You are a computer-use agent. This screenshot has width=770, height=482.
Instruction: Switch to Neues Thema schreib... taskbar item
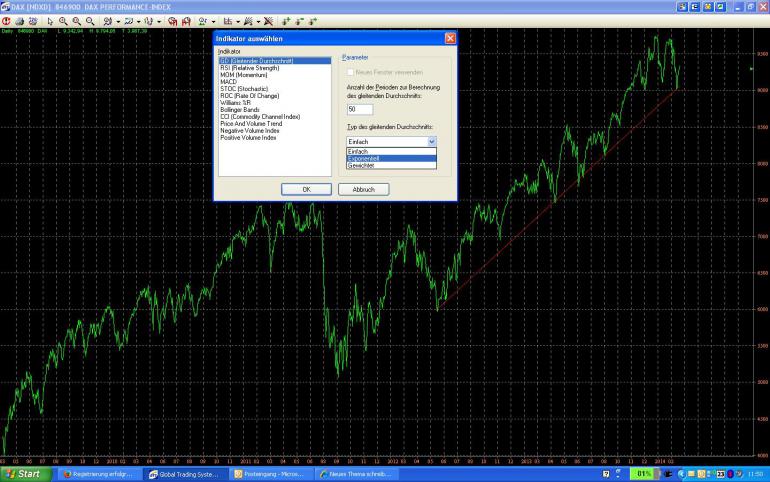click(x=357, y=474)
